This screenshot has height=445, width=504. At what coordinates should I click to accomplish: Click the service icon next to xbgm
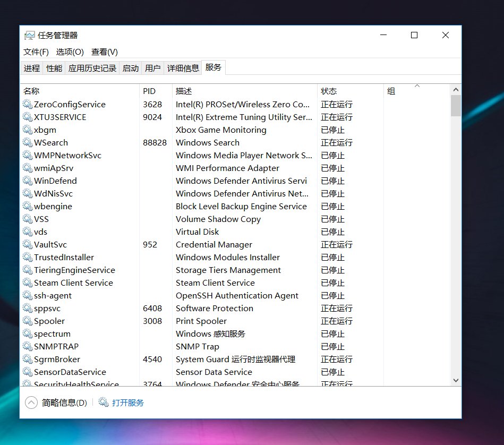coord(28,130)
